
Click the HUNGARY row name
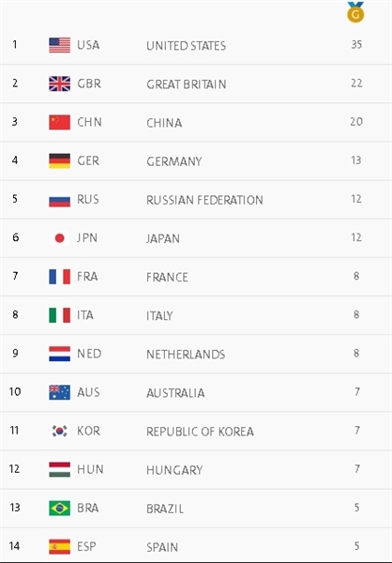click(x=174, y=470)
